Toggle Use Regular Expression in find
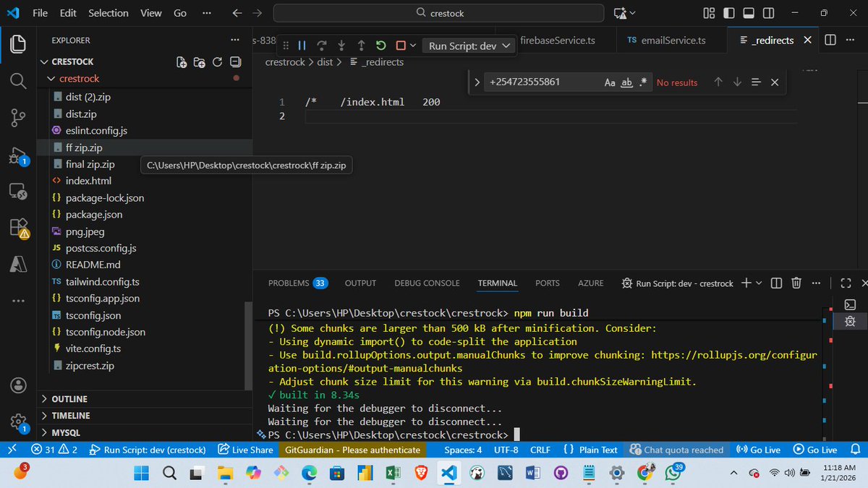Viewport: 868px width, 488px height. [643, 82]
